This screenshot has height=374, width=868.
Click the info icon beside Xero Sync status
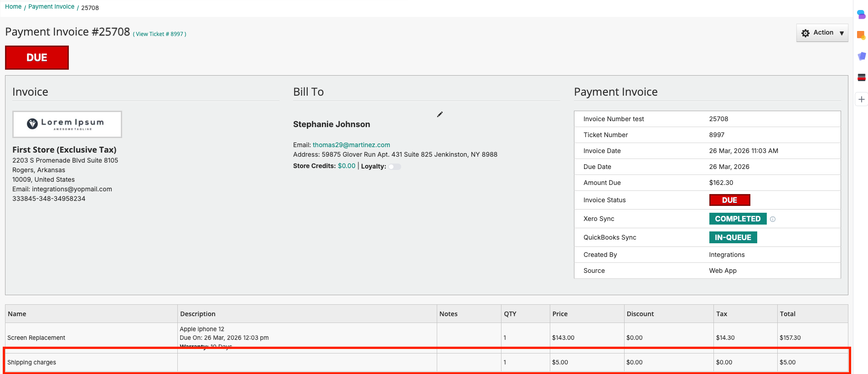(x=773, y=219)
